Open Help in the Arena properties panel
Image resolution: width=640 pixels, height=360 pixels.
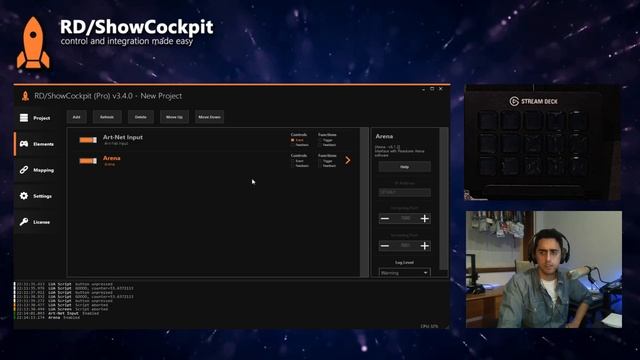404,167
